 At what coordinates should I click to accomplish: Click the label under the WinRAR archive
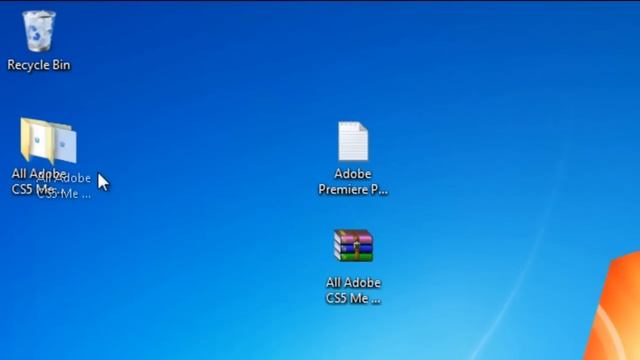tap(353, 291)
